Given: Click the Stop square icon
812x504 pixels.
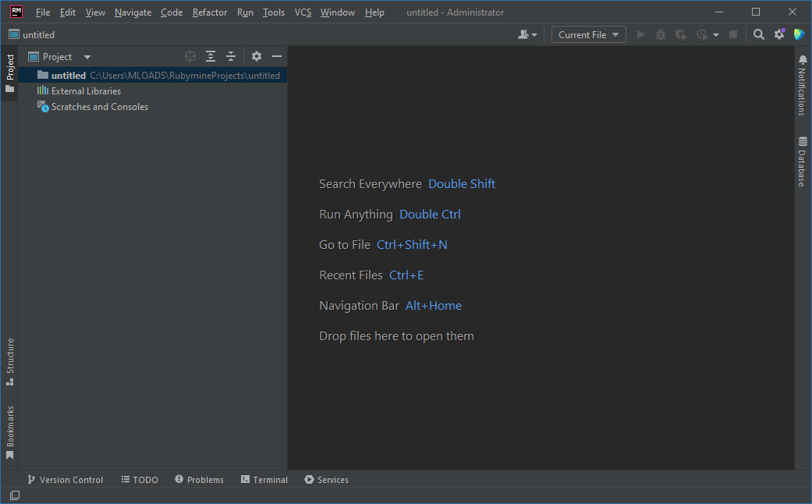Looking at the screenshot, I should (732, 34).
